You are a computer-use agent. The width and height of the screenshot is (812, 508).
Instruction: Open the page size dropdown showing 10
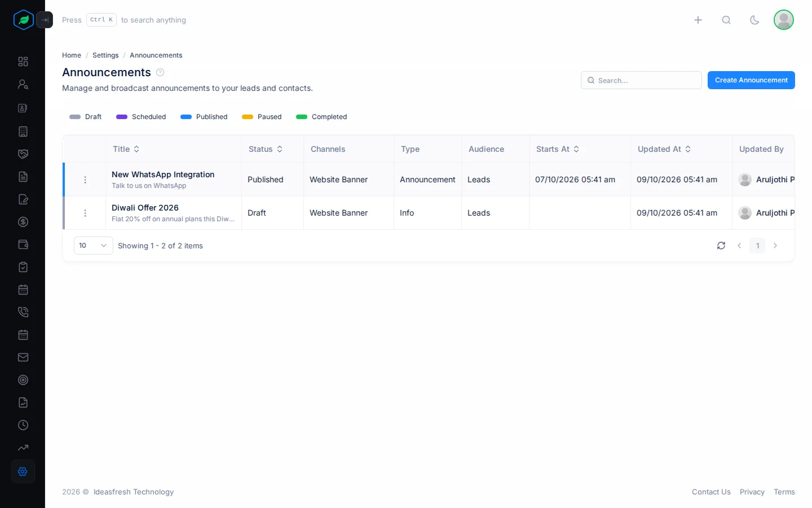[94, 246]
